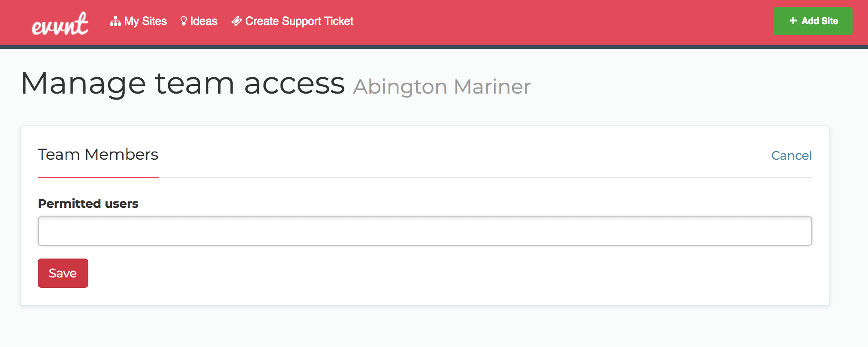Focus the Permitted users input field
The image size is (868, 347).
425,231
